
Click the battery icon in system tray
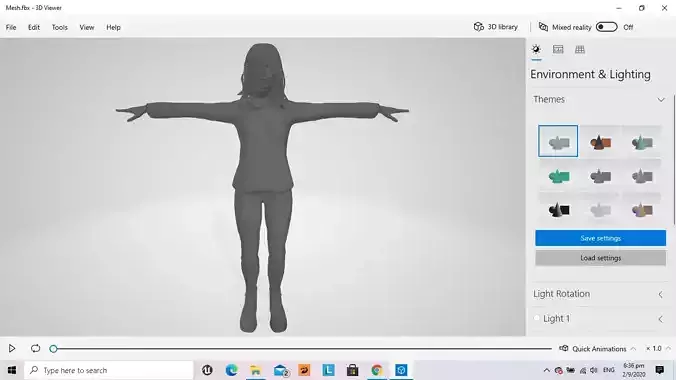(x=571, y=370)
